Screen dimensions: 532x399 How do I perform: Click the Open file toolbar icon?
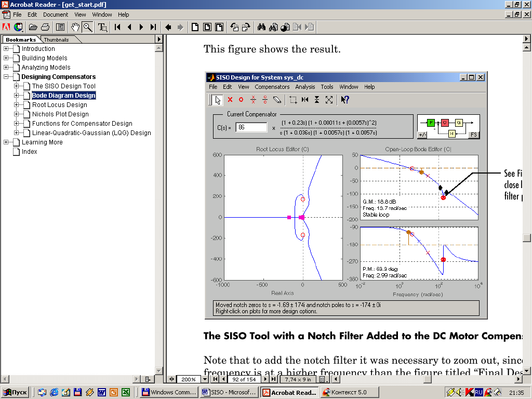point(33,27)
